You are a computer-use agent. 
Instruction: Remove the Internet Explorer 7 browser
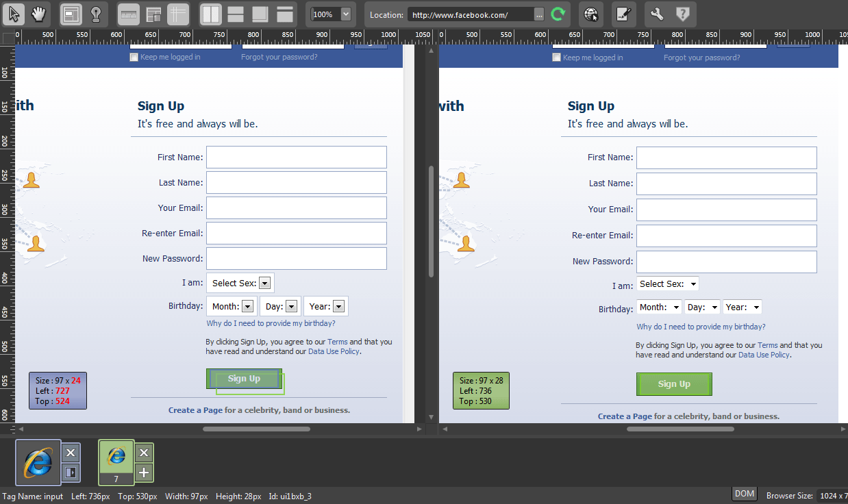143,453
